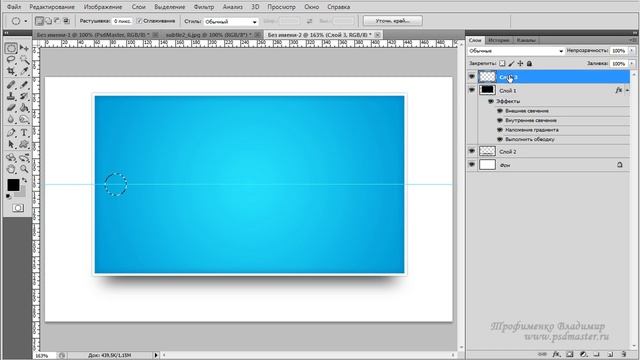Screen dimensions: 640x360
Task: Choose New selection mode in options bar
Action: click(39, 21)
